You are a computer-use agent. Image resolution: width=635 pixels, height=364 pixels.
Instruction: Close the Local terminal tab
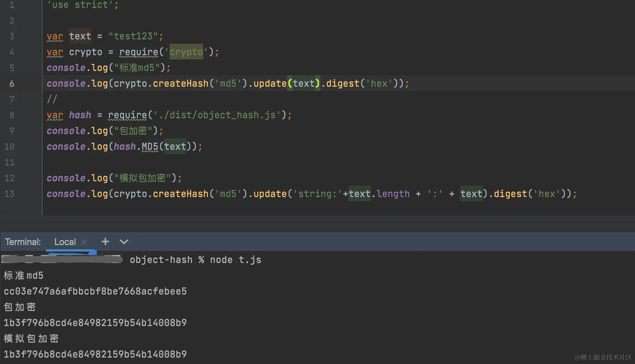tap(84, 242)
